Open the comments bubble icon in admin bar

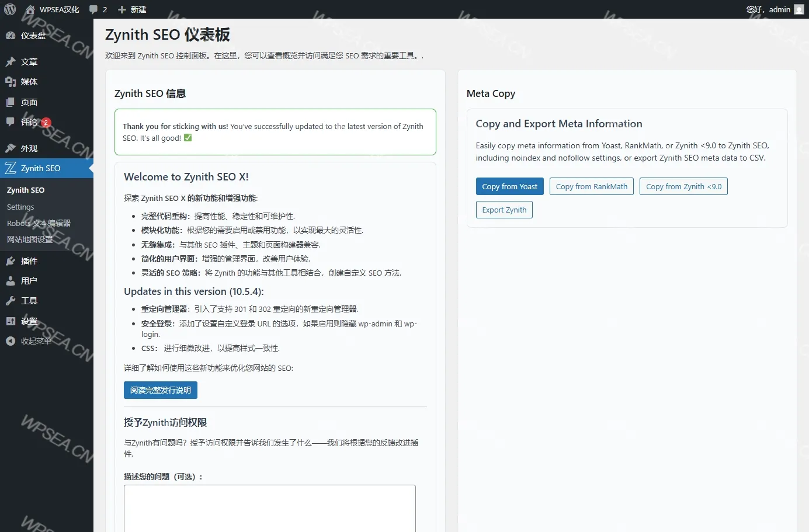coord(93,9)
